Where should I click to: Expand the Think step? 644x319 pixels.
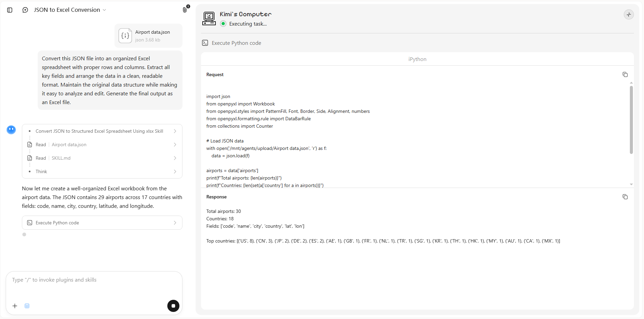(x=102, y=171)
